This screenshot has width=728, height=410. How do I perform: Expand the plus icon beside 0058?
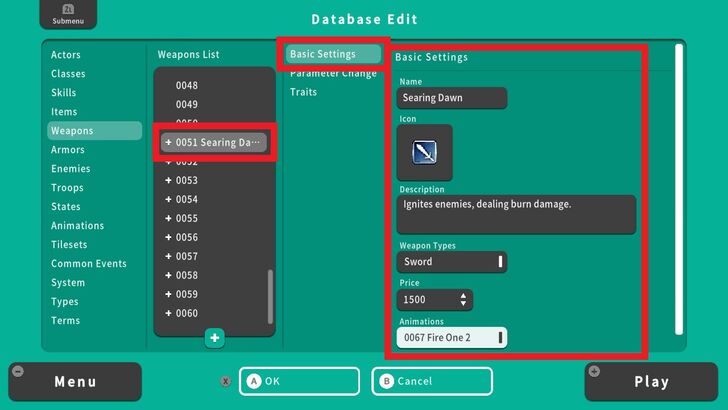(x=168, y=275)
